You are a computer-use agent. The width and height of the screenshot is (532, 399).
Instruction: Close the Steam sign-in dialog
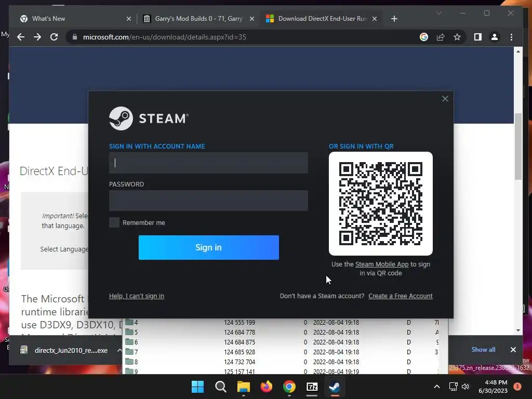tap(445, 99)
